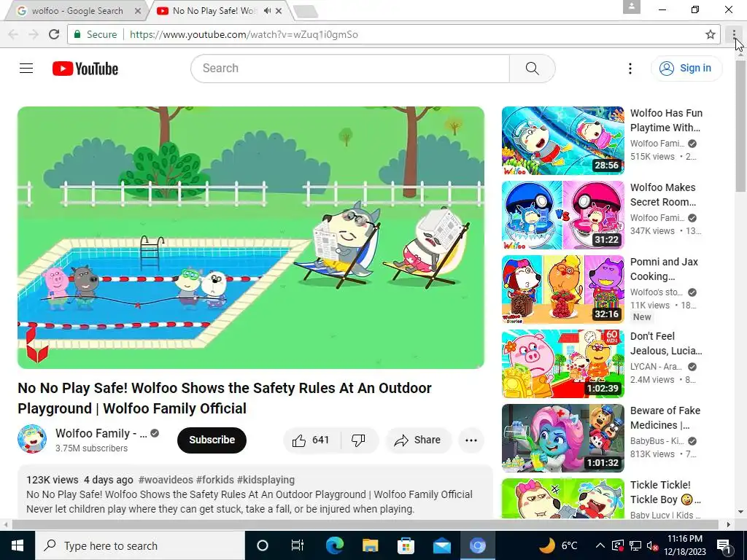Viewport: 747px width, 560px height.
Task: Open YouTube settings three-dot menu
Action: pos(630,69)
